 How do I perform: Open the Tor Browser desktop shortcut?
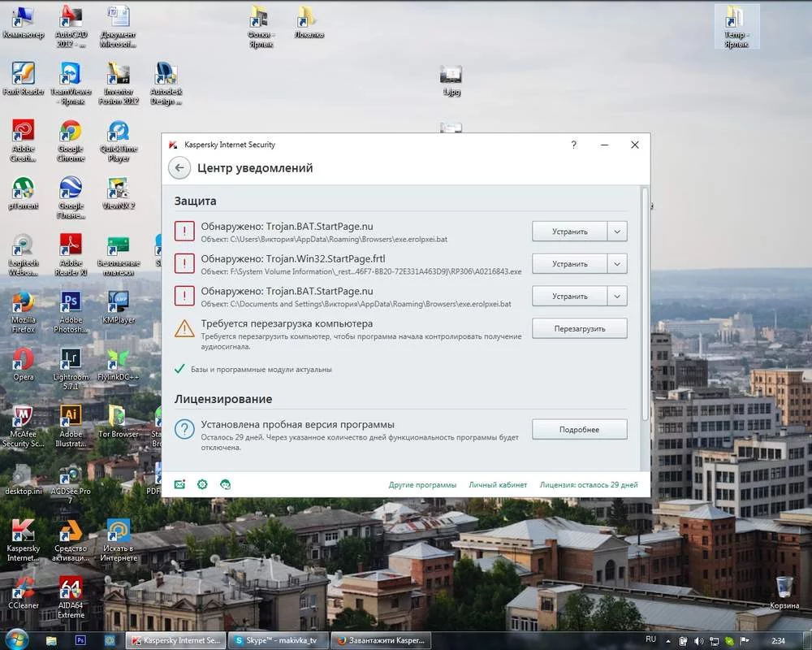(118, 417)
